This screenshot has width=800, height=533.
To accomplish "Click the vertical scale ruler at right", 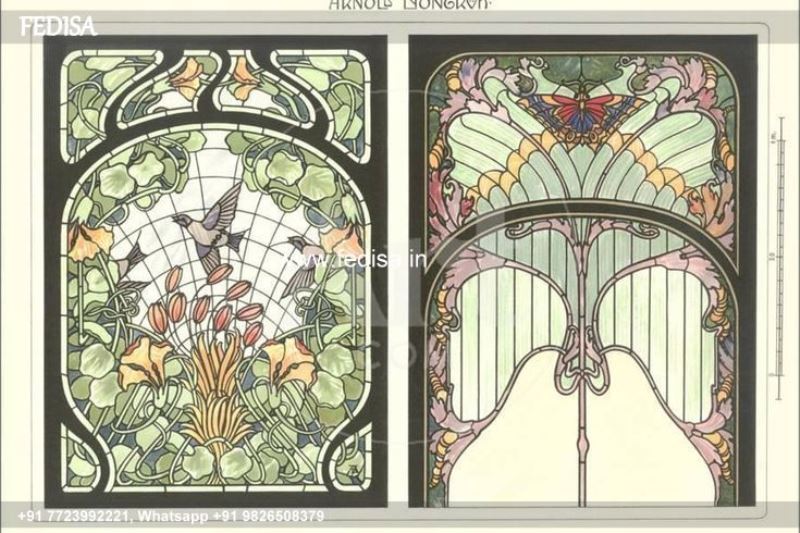I will (x=780, y=258).
